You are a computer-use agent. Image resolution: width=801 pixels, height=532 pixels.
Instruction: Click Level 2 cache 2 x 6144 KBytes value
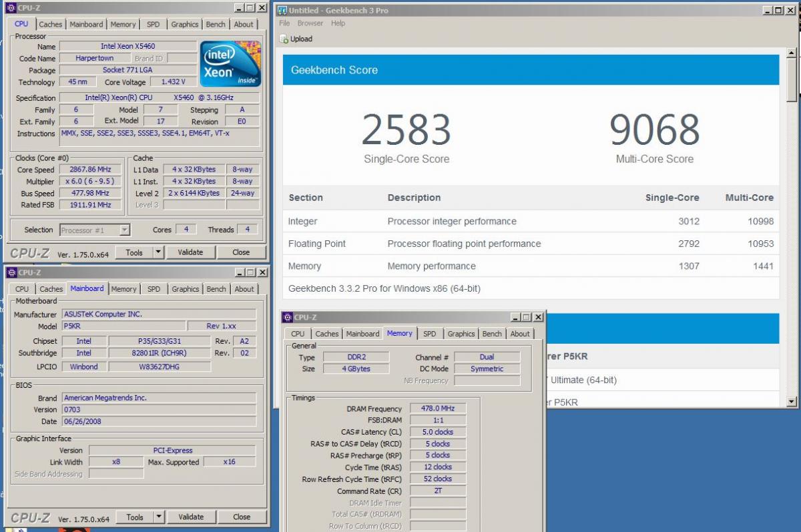pyautogui.click(x=194, y=193)
